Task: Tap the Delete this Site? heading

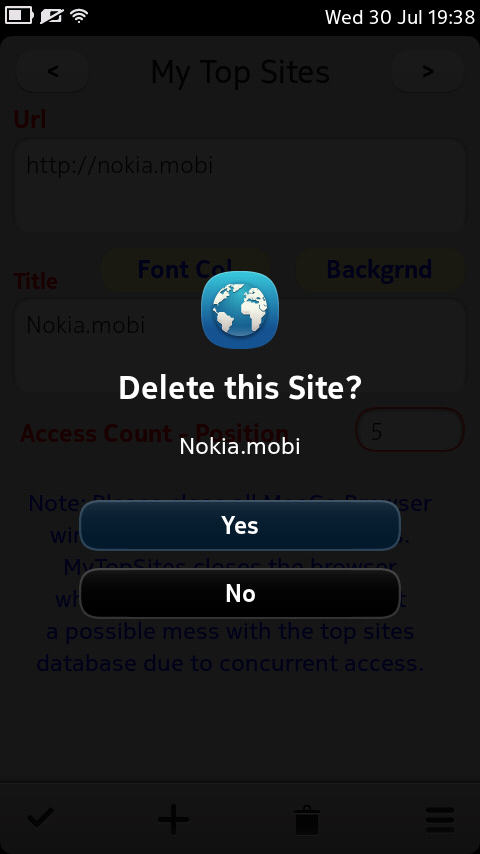Action: click(x=240, y=388)
